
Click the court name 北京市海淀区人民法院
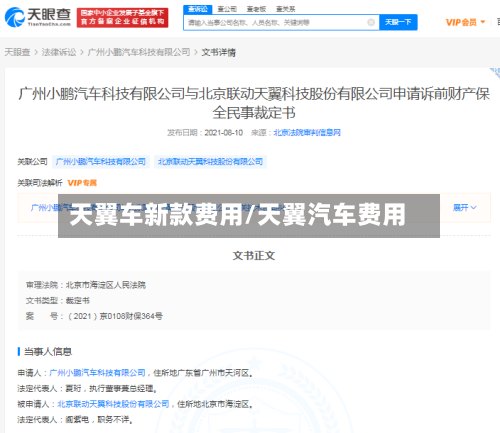106,285
